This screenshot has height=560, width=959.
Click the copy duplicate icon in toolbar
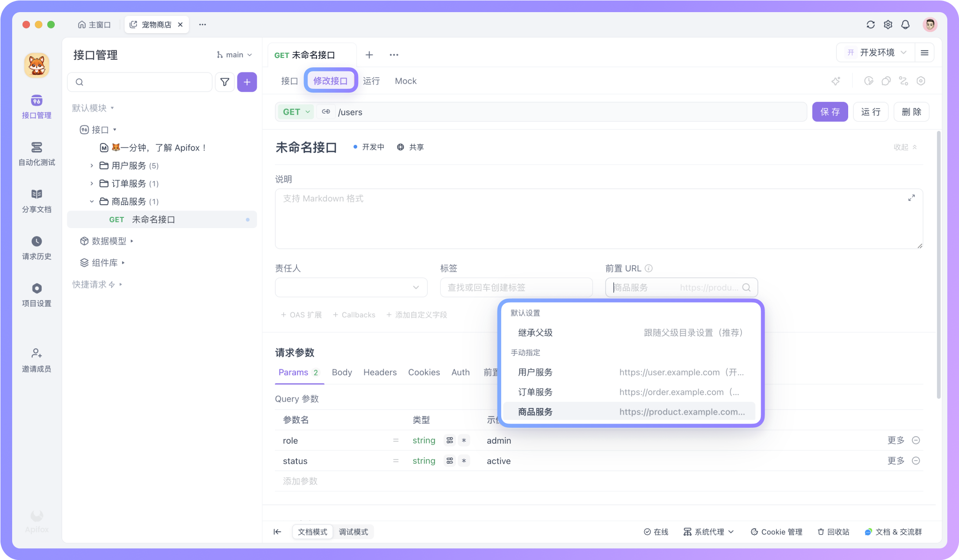[x=886, y=81]
